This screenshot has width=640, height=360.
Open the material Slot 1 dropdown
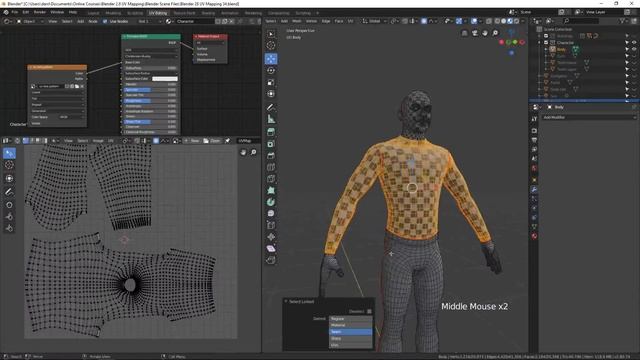(149, 21)
